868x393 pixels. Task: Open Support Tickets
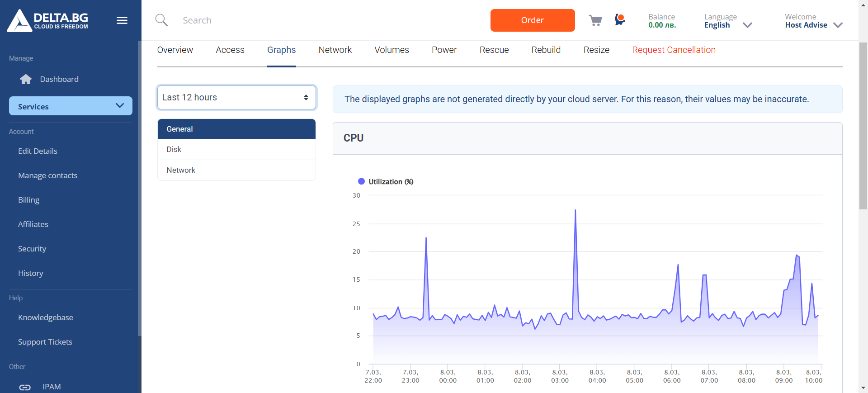tap(45, 342)
